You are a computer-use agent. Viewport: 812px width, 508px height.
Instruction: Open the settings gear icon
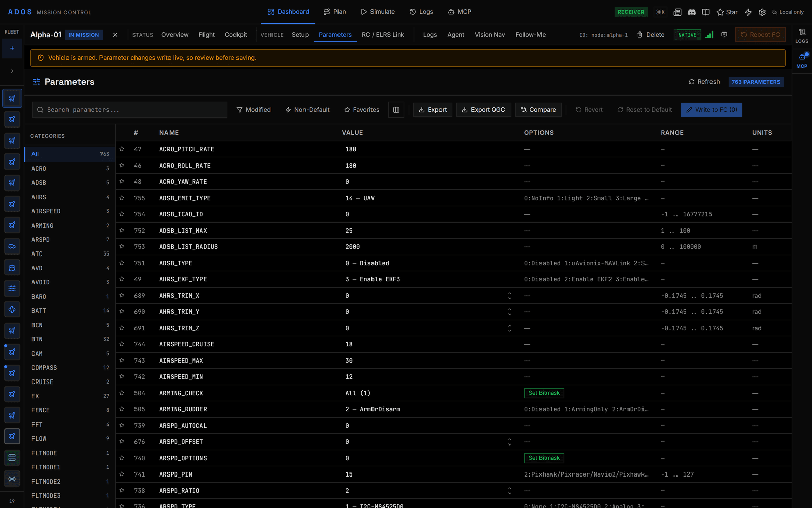coord(762,12)
